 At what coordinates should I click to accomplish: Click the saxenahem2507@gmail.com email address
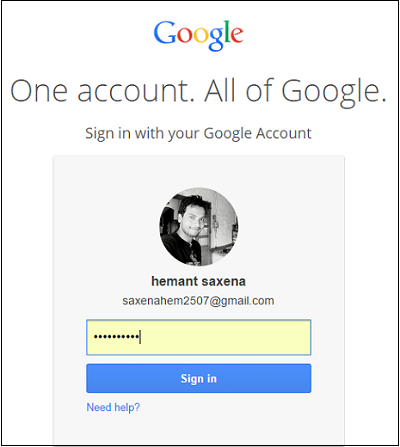[x=198, y=301]
